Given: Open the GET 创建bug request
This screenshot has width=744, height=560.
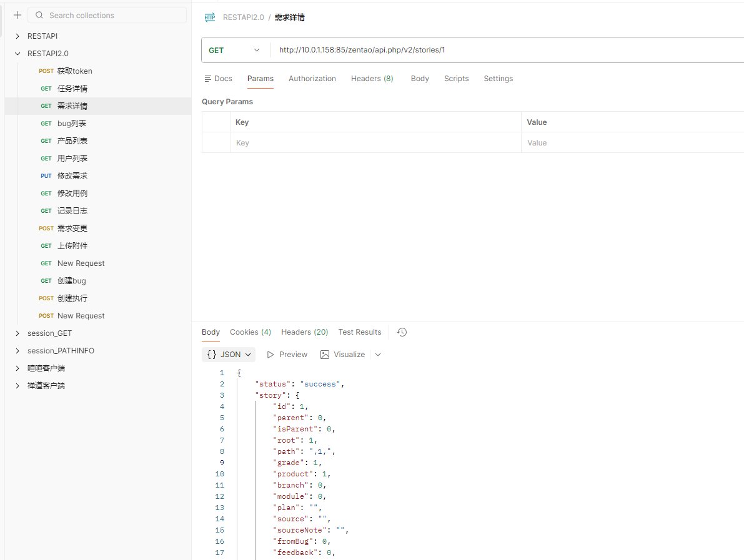Looking at the screenshot, I should [x=98, y=281].
